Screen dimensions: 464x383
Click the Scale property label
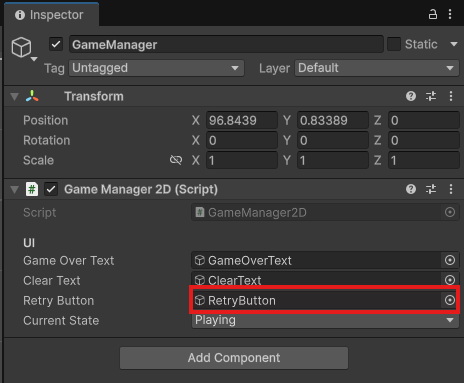point(38,160)
